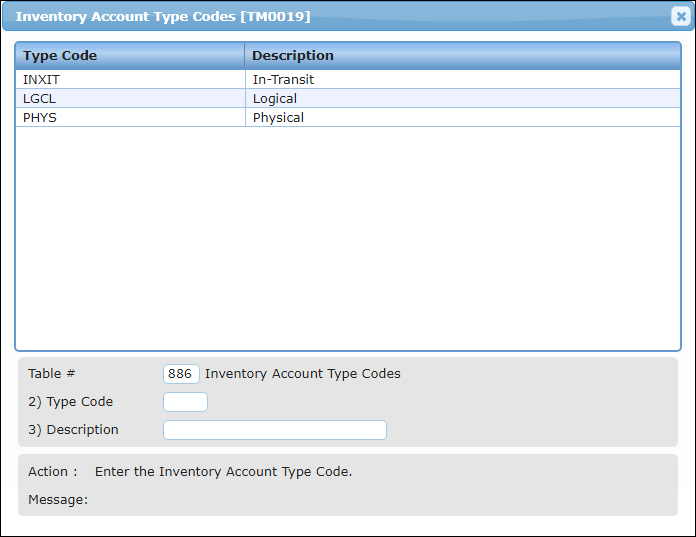Click the Action instruction text
696x537 pixels.
point(223,471)
